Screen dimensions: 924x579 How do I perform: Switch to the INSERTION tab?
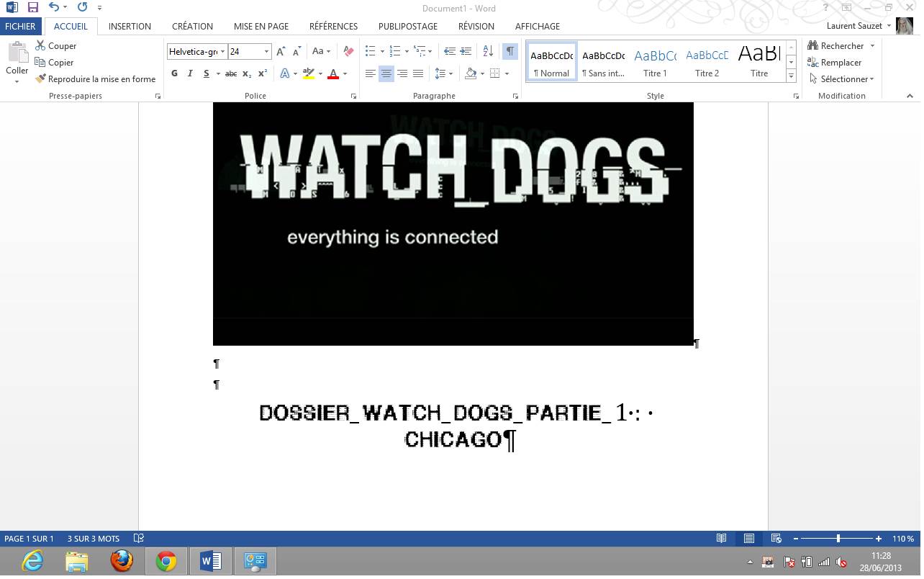[x=130, y=26]
